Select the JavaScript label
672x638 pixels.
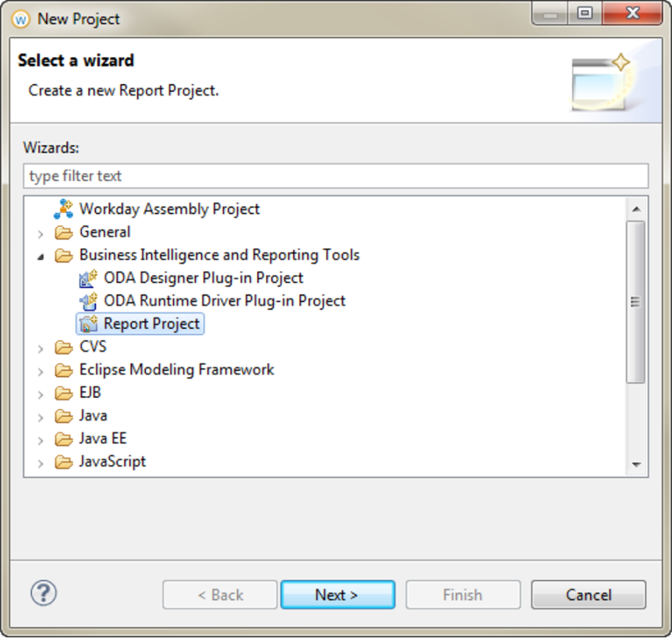[113, 462]
